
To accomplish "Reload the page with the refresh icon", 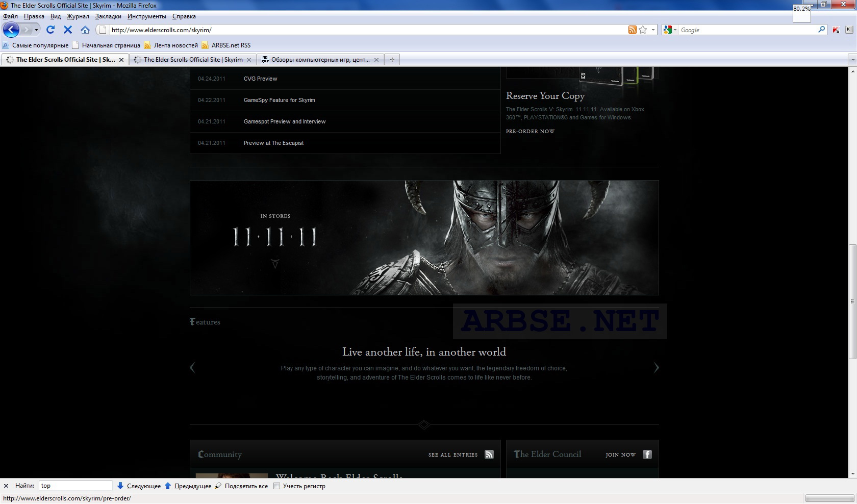I will tap(51, 30).
